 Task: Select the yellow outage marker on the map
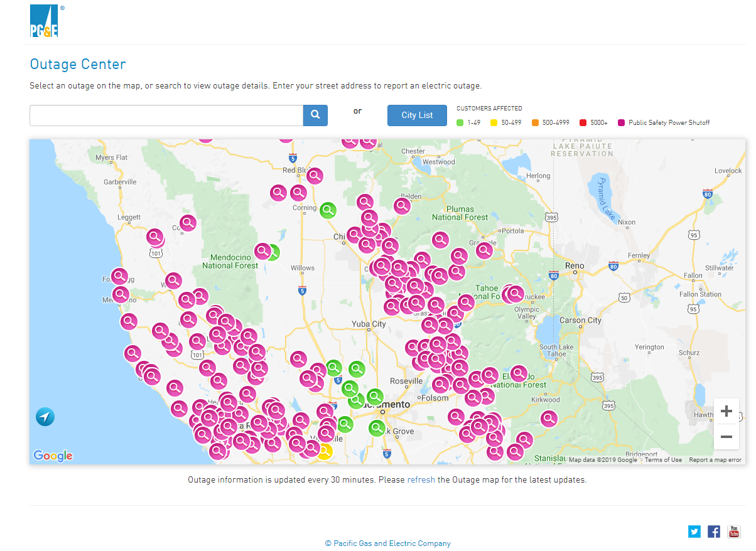[324, 451]
